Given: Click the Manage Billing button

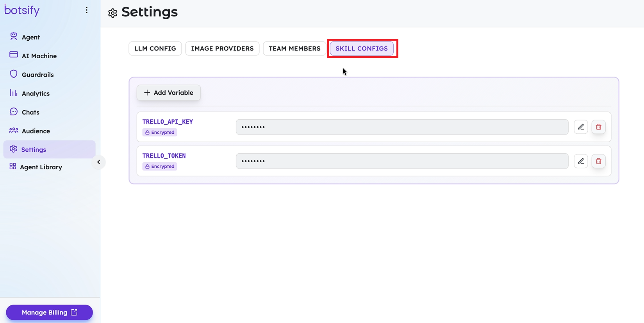Looking at the screenshot, I should (49, 312).
